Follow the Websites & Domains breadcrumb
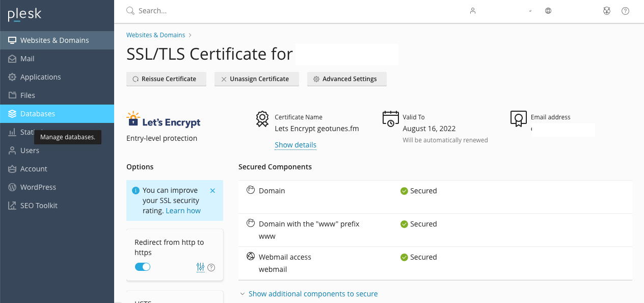This screenshot has height=303, width=644. click(156, 35)
